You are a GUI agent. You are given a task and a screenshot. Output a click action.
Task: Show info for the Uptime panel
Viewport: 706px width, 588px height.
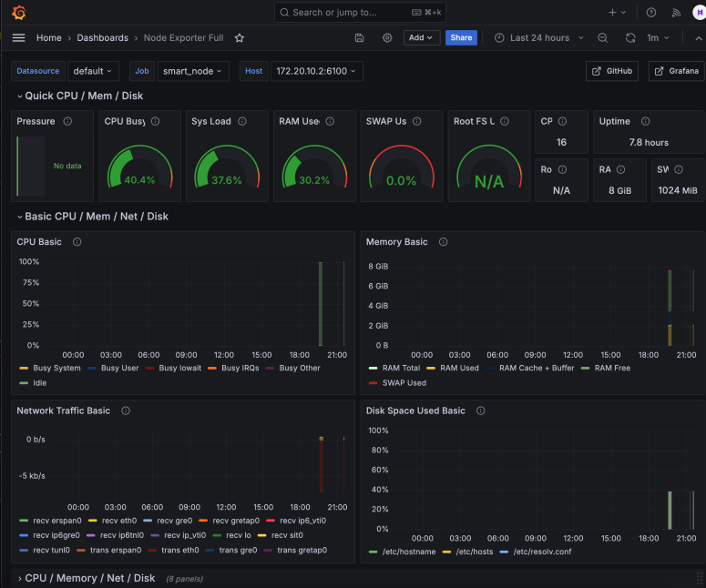(645, 121)
